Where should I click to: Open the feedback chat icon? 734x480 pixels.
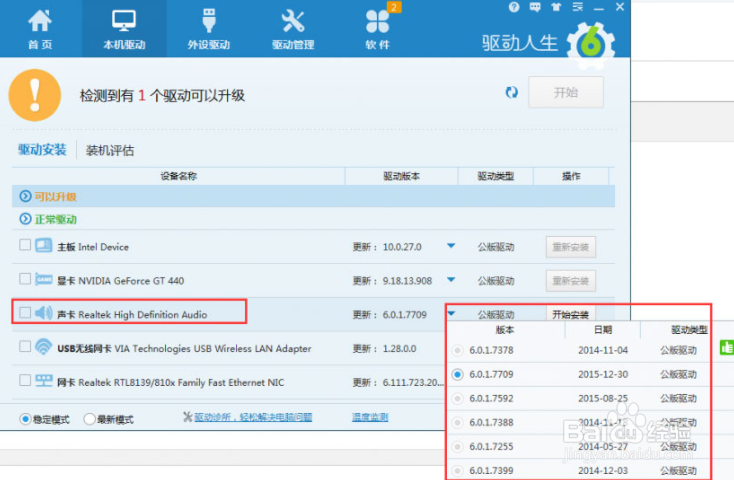coord(535,7)
